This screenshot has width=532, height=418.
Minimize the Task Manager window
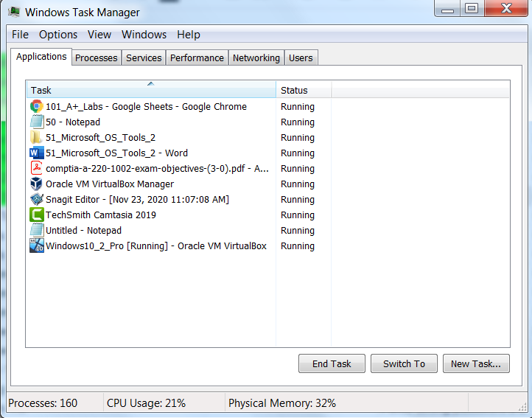(447, 8)
